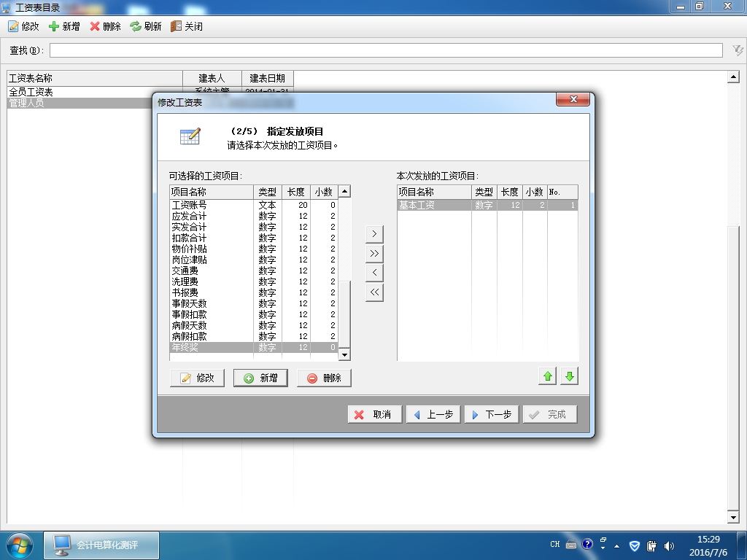The image size is (747, 560).
Task: Open the Windows Start menu
Action: [x=20, y=545]
